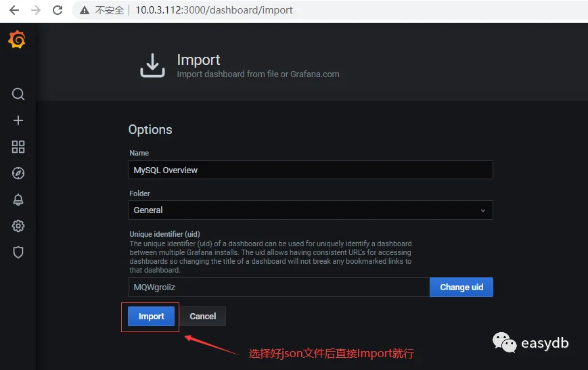This screenshot has width=588, height=370.
Task: Click the browser forward arrow
Action: tap(36, 10)
